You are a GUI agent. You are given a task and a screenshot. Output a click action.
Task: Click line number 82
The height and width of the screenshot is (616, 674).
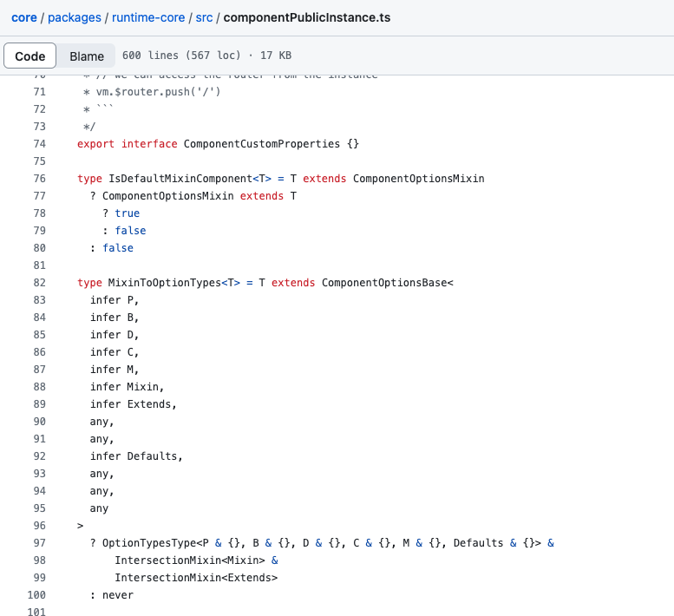(40, 283)
